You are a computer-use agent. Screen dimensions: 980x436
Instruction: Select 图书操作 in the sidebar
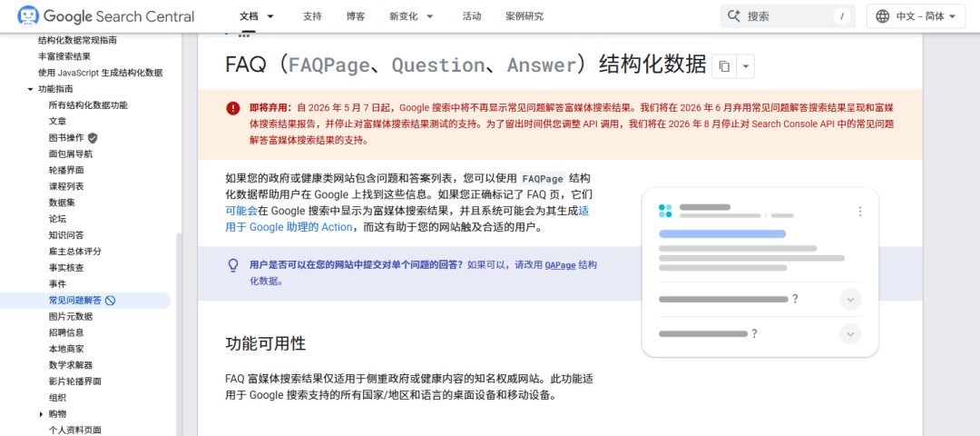pyautogui.click(x=66, y=138)
